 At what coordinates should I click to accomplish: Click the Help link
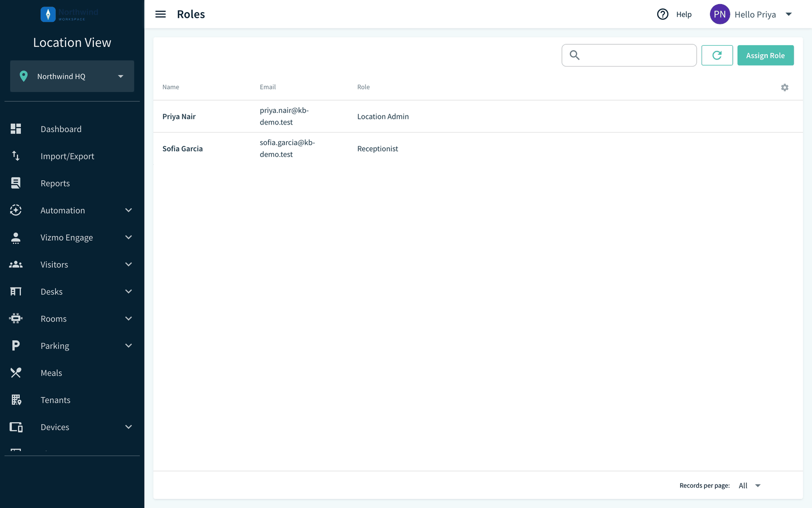pyautogui.click(x=684, y=14)
